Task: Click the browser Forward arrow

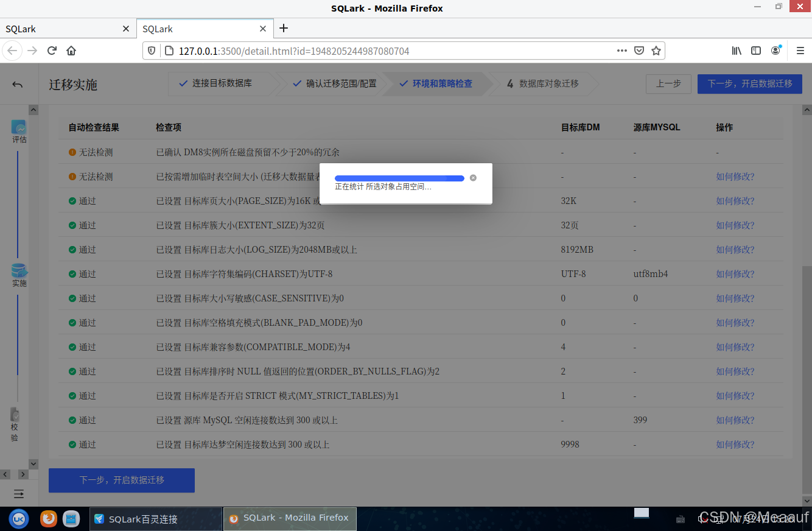Action: coord(32,51)
